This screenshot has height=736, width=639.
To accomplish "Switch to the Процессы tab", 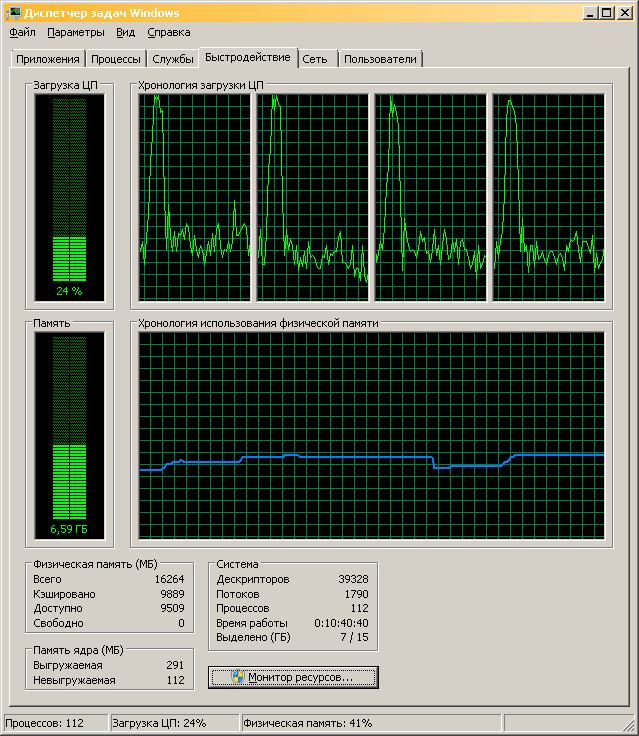I will (115, 59).
